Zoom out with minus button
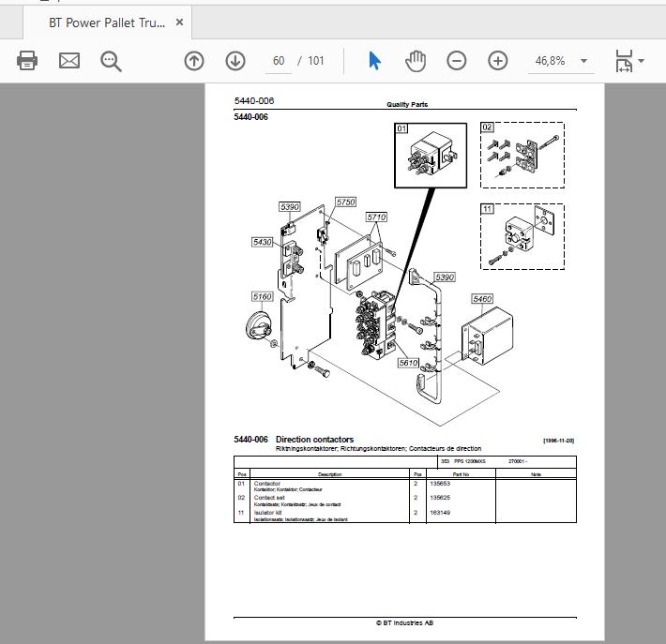This screenshot has width=666, height=644. 457,61
